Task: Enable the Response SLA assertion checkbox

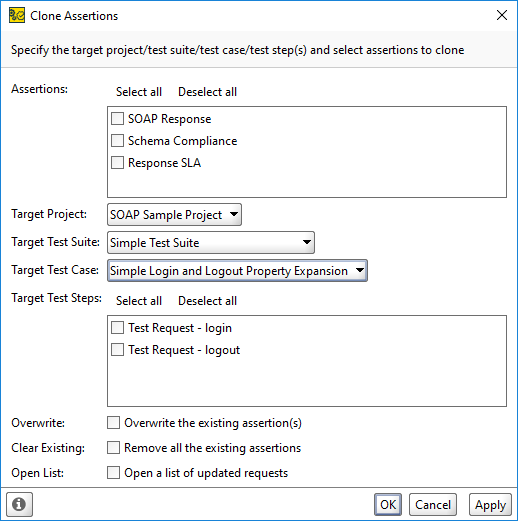Action: [x=117, y=162]
